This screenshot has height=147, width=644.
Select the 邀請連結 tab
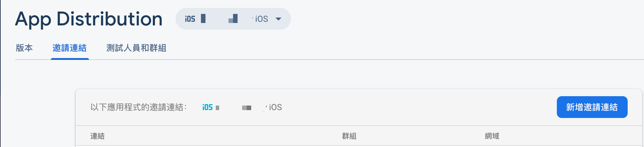pyautogui.click(x=70, y=48)
